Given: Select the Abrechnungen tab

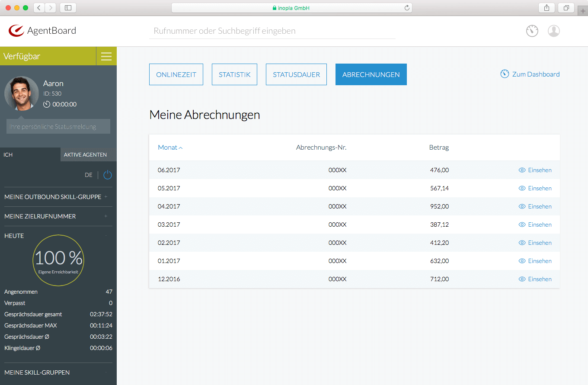Looking at the screenshot, I should (371, 74).
